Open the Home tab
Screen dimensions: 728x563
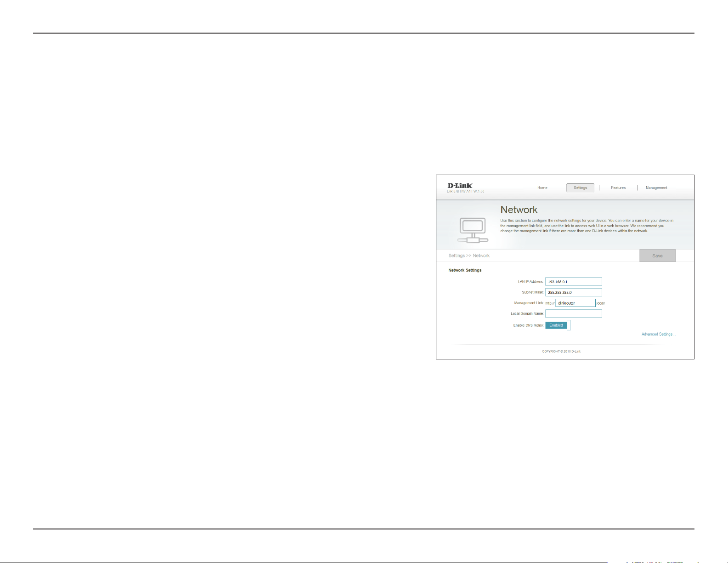click(542, 188)
